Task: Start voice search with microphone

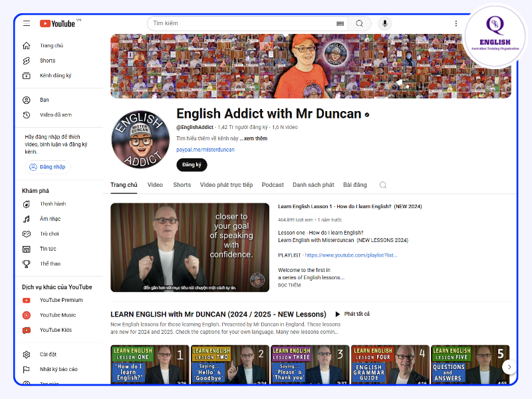Action: [385, 23]
